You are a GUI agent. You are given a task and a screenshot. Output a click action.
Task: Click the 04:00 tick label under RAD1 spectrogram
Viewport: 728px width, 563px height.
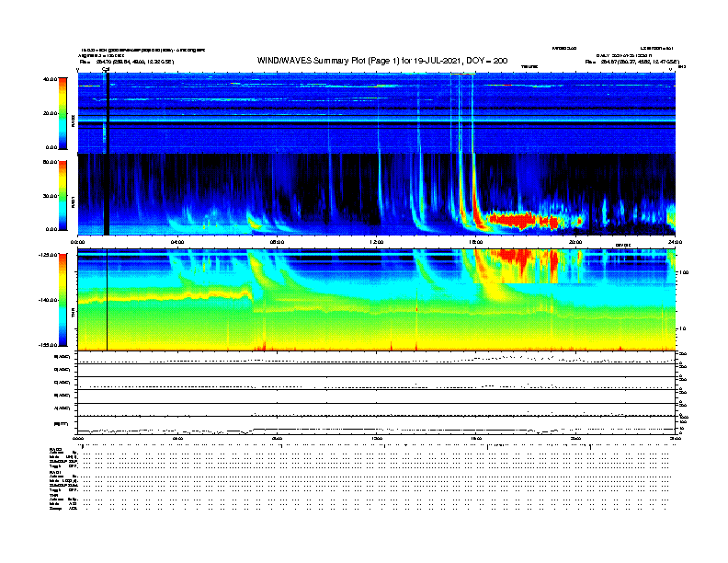click(177, 242)
